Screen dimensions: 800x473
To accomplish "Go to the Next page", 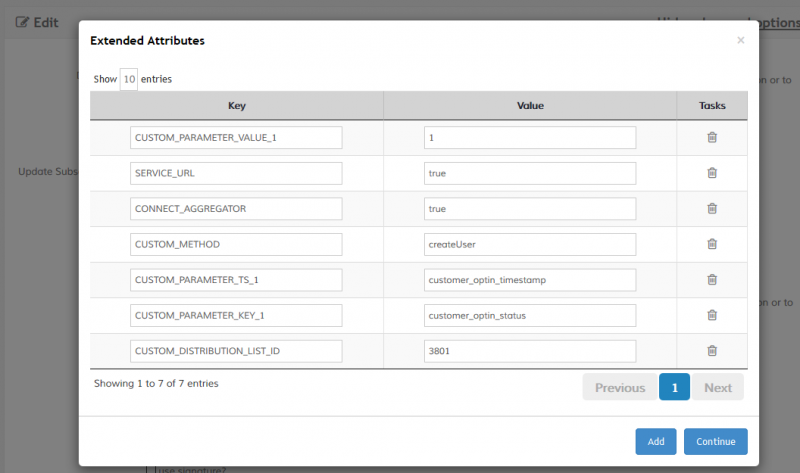I will click(x=717, y=387).
